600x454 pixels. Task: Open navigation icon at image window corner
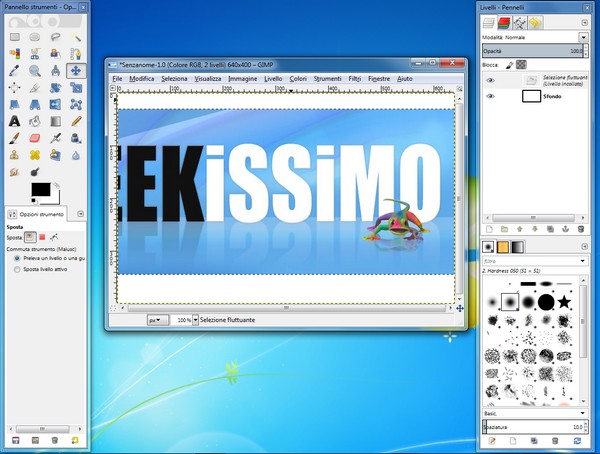tap(460, 308)
